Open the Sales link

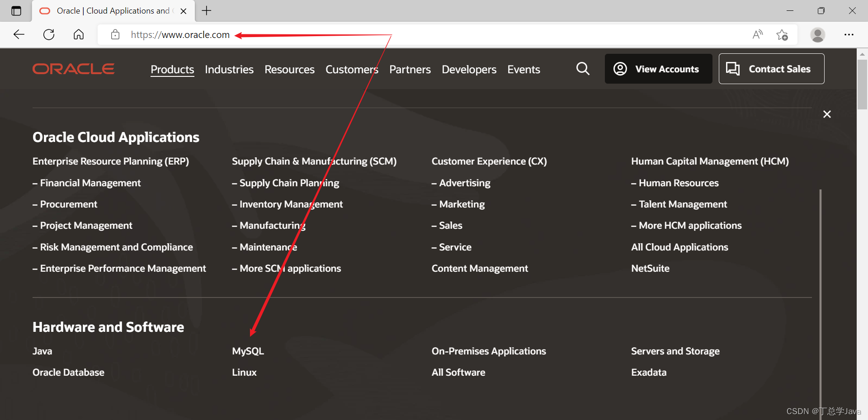coord(447,226)
